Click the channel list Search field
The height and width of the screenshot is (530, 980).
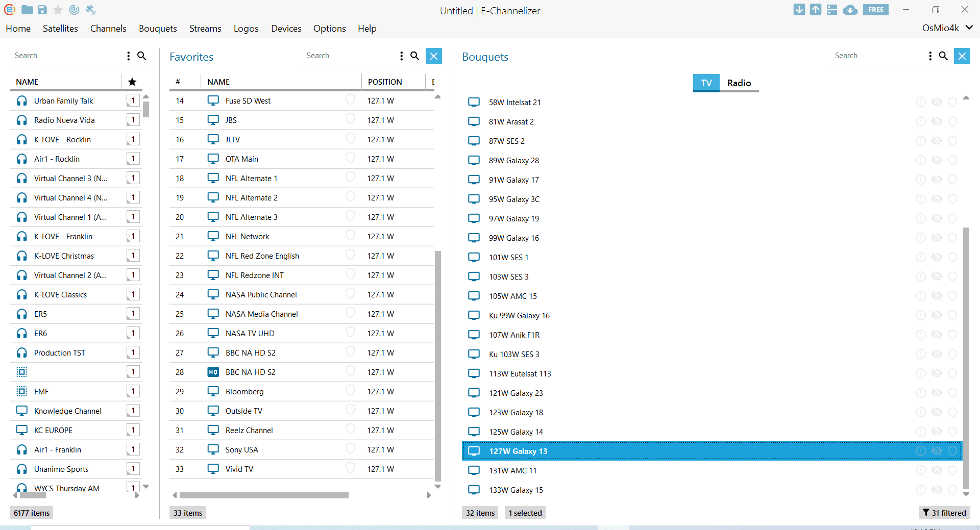(x=66, y=56)
